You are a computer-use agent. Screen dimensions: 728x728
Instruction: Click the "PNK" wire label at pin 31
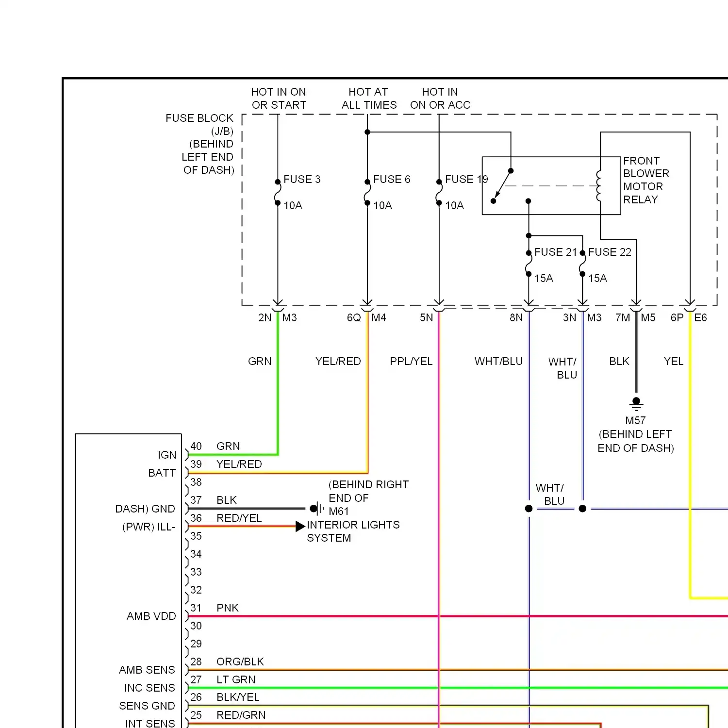click(228, 608)
